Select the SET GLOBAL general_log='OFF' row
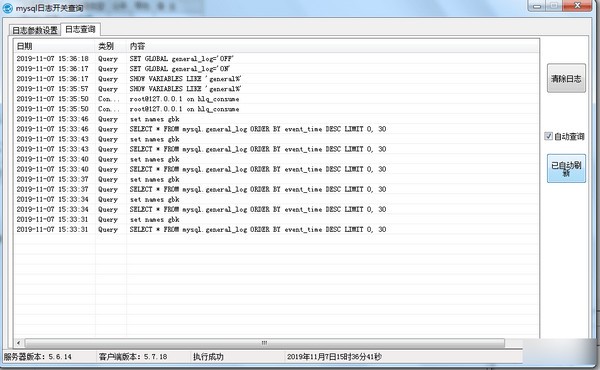Screen dimensions: 600x370 tap(276, 59)
